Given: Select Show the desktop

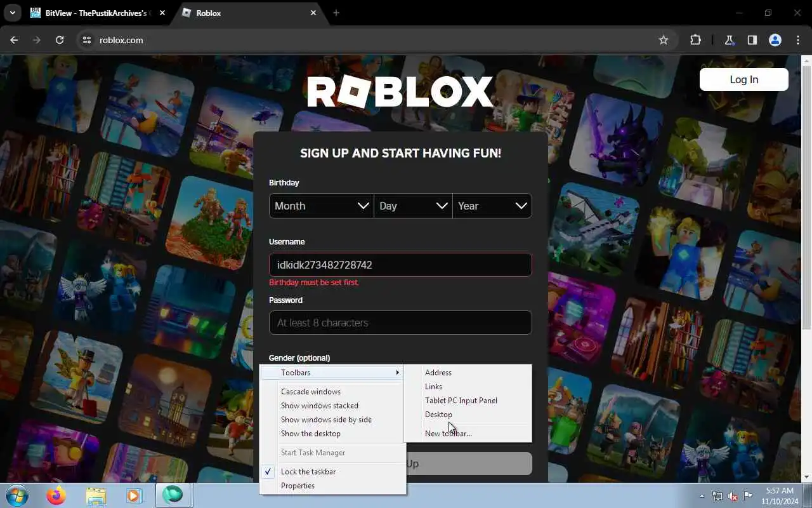Looking at the screenshot, I should [332, 434].
